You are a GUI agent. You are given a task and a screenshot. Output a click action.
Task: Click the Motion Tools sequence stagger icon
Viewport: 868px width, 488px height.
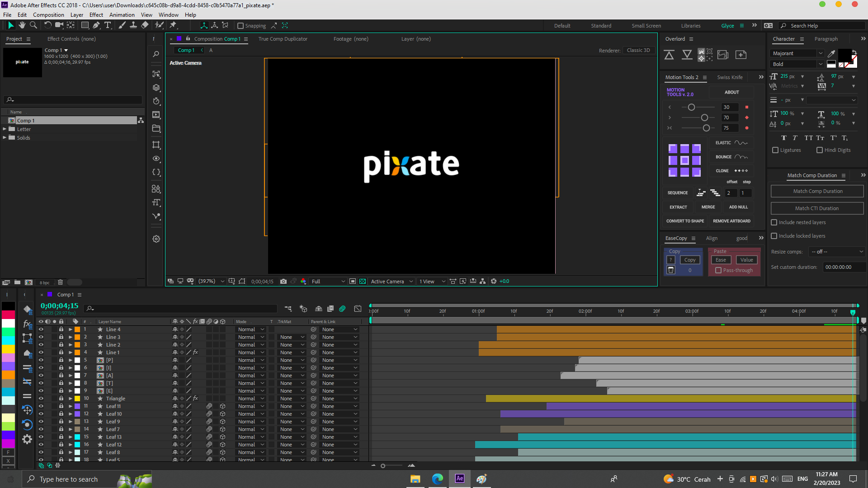[715, 193]
